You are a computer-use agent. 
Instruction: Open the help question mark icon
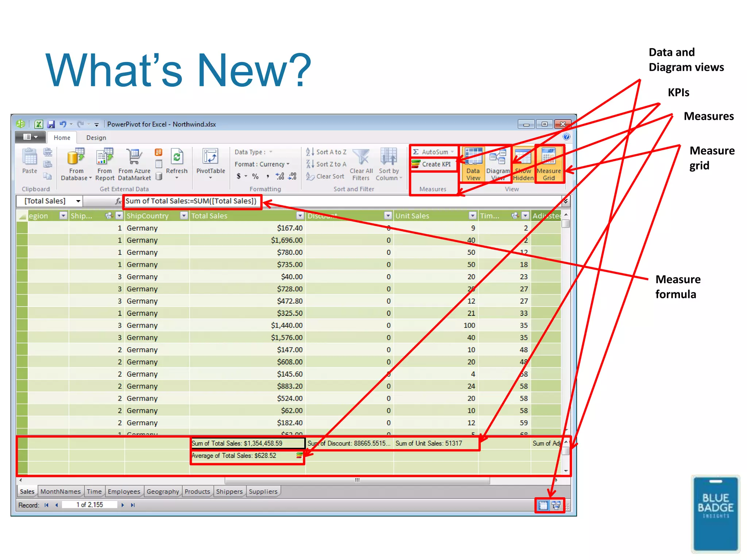click(566, 137)
